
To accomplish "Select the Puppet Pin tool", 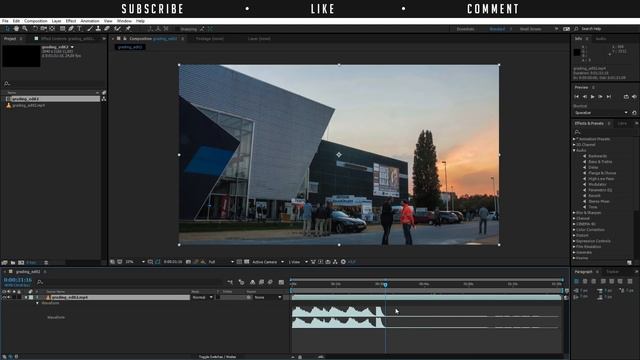I will (128, 29).
